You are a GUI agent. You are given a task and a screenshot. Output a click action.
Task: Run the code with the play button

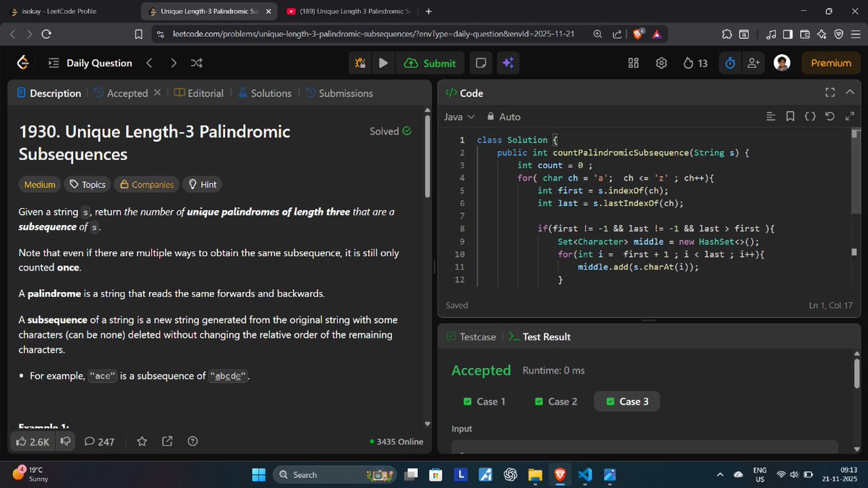pos(383,63)
